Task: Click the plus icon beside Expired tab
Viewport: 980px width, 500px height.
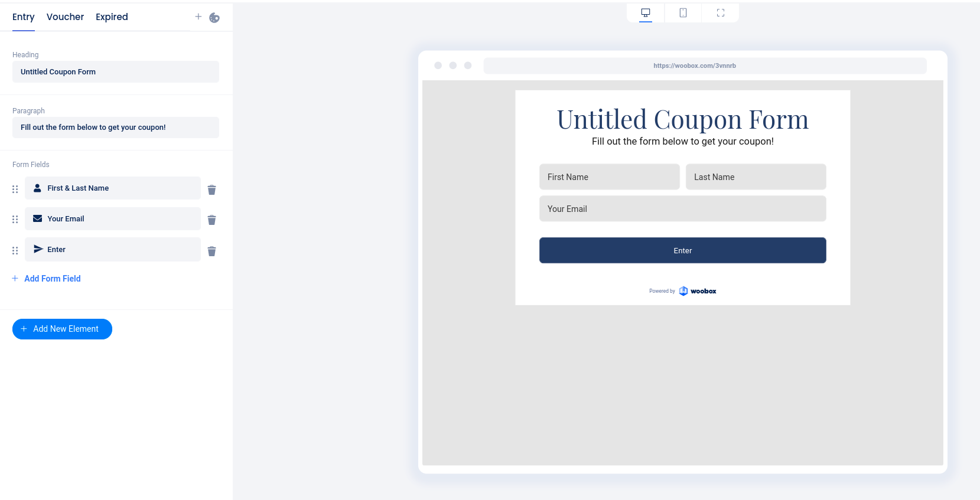Action: [198, 17]
